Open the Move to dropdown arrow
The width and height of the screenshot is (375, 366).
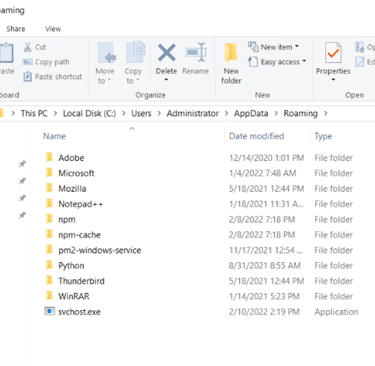109,81
